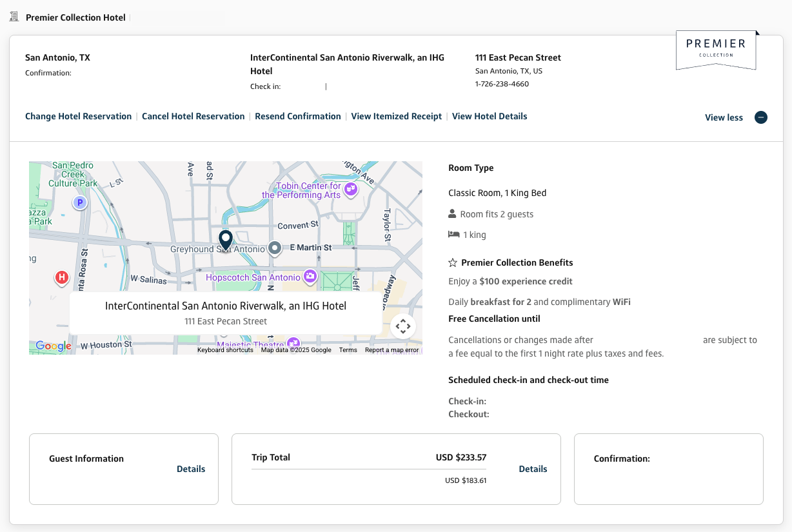The width and height of the screenshot is (792, 532).
Task: Click the person icon beside Room fits 2 guests
Action: (x=452, y=214)
